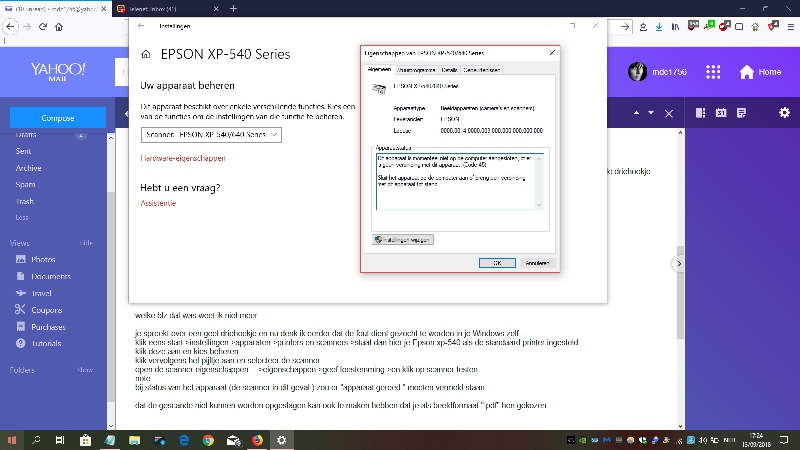
Task: Open the Travel view icon
Action: tap(20, 293)
